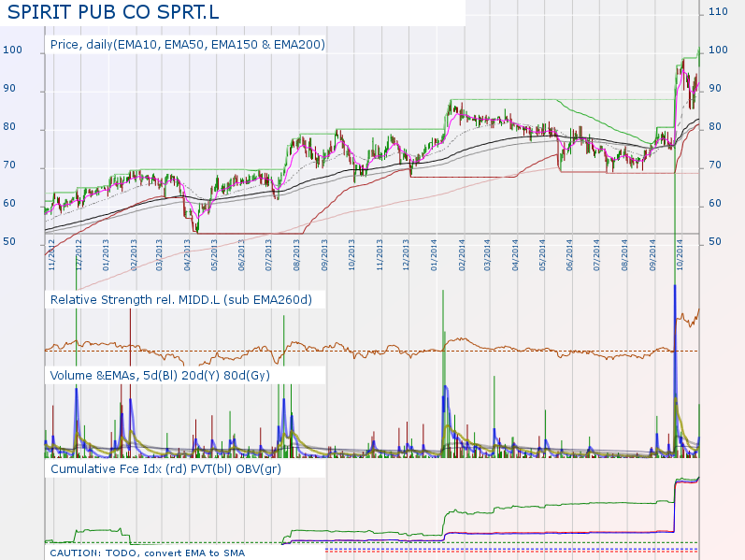The image size is (745, 560).
Task: Click the Cumulative Fce Idx panel label
Action: pos(165,468)
